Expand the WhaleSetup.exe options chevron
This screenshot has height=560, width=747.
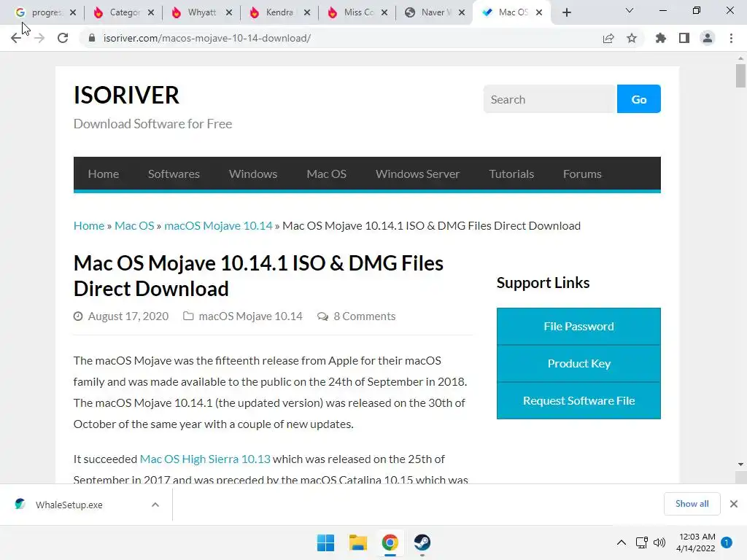point(155,505)
